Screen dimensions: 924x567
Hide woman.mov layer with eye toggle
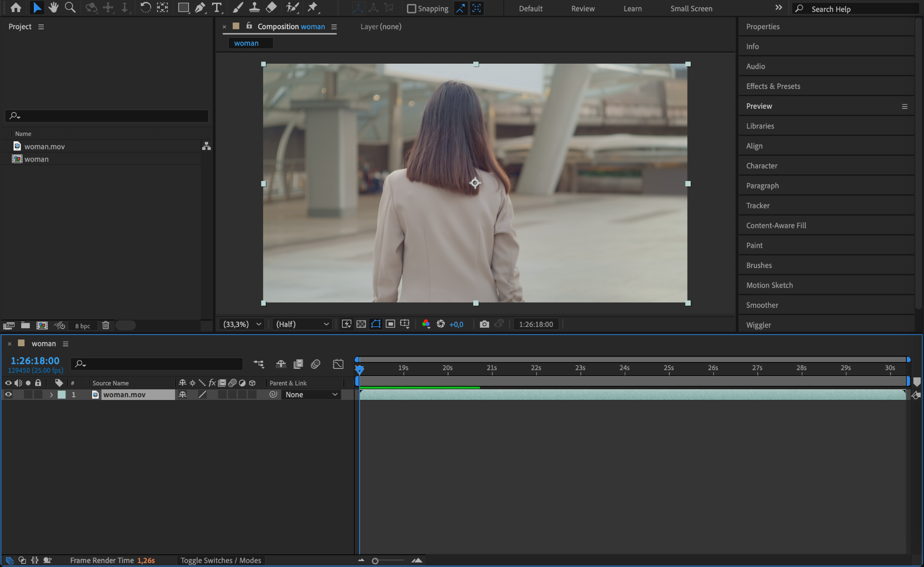pyautogui.click(x=8, y=395)
